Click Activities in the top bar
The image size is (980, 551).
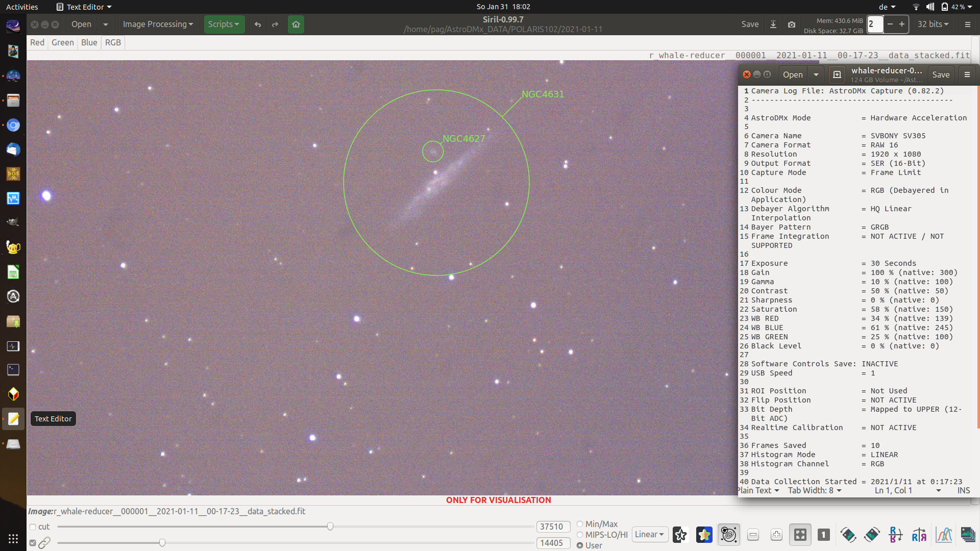(22, 7)
